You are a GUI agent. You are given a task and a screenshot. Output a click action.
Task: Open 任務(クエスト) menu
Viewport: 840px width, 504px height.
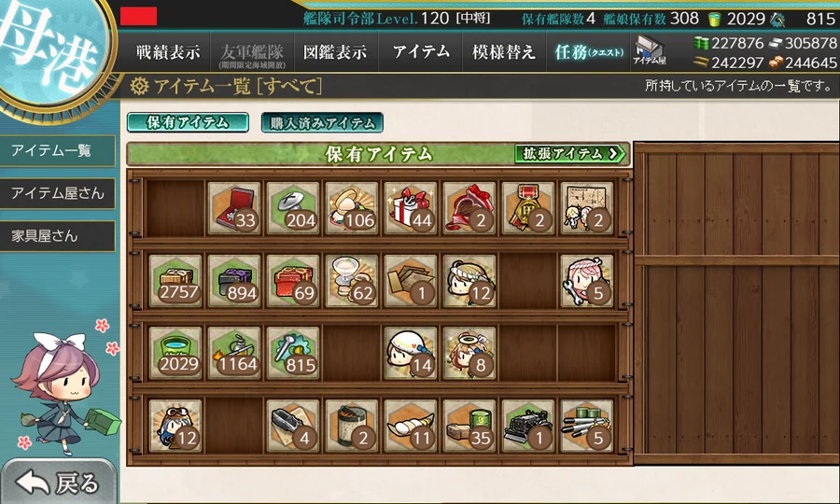588,52
